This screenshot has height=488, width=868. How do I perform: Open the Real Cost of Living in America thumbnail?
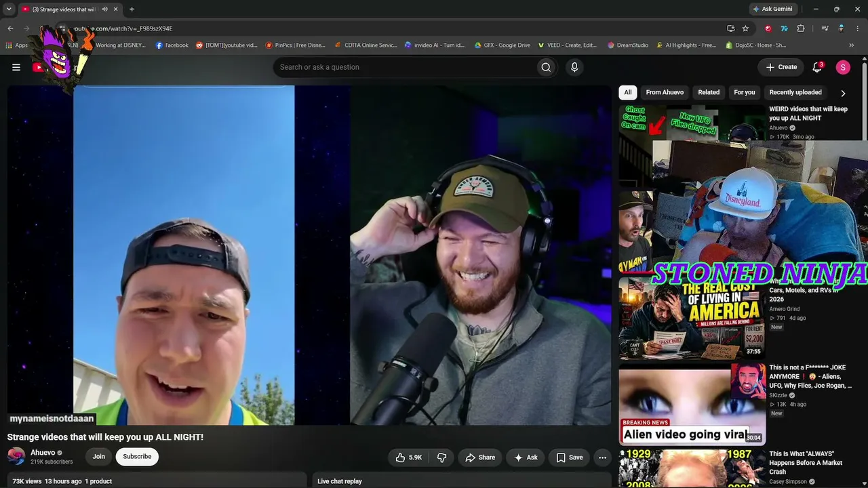tap(692, 318)
